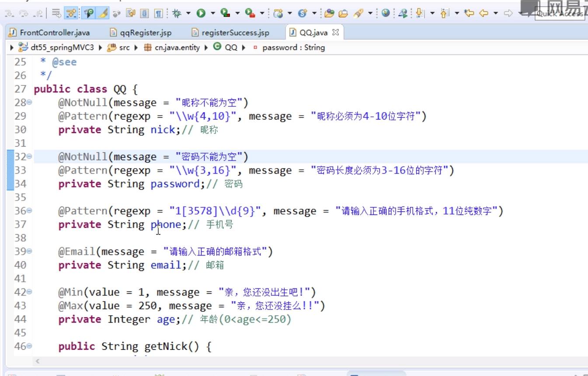The height and width of the screenshot is (376, 588).
Task: Click dt55_springMVC3 in the breadcrumb
Action: pyautogui.click(x=56, y=47)
